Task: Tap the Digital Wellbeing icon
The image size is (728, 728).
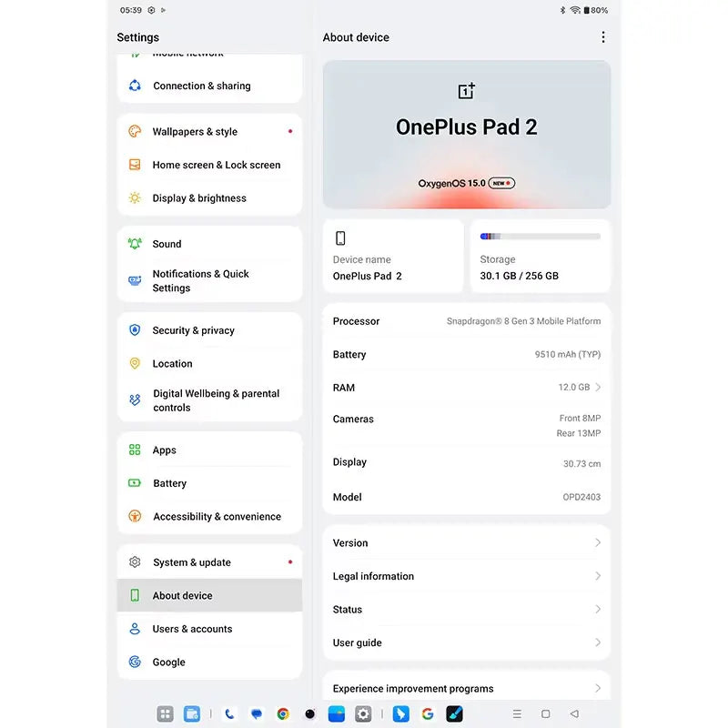Action: [x=135, y=399]
